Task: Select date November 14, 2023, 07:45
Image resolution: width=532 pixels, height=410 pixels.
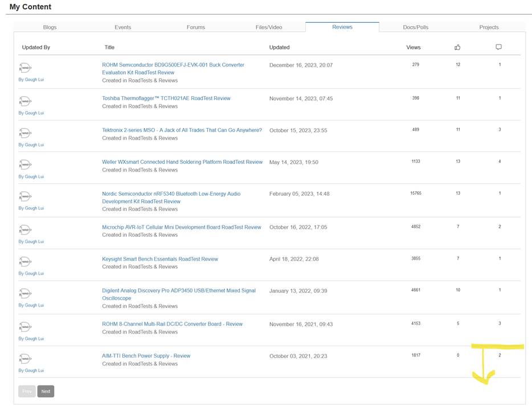Action: click(301, 99)
